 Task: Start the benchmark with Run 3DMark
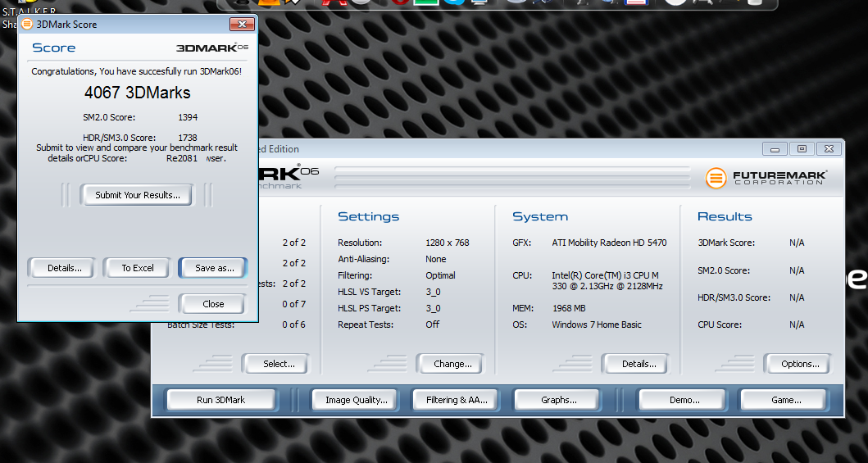click(220, 399)
